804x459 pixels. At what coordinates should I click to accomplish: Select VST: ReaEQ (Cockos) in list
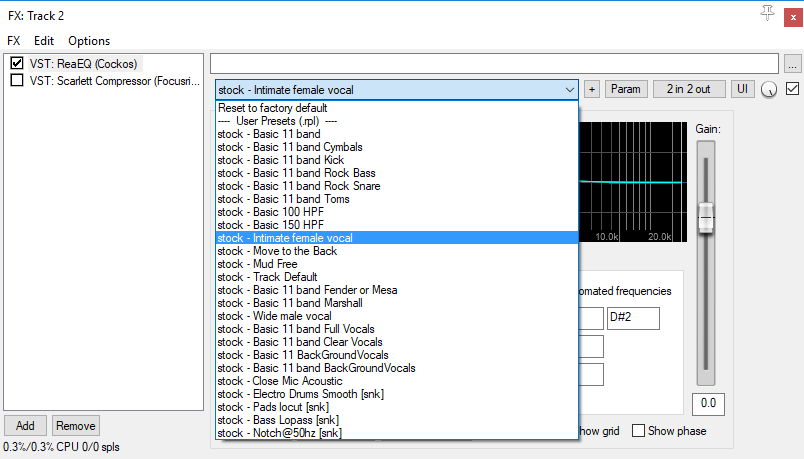(x=83, y=64)
